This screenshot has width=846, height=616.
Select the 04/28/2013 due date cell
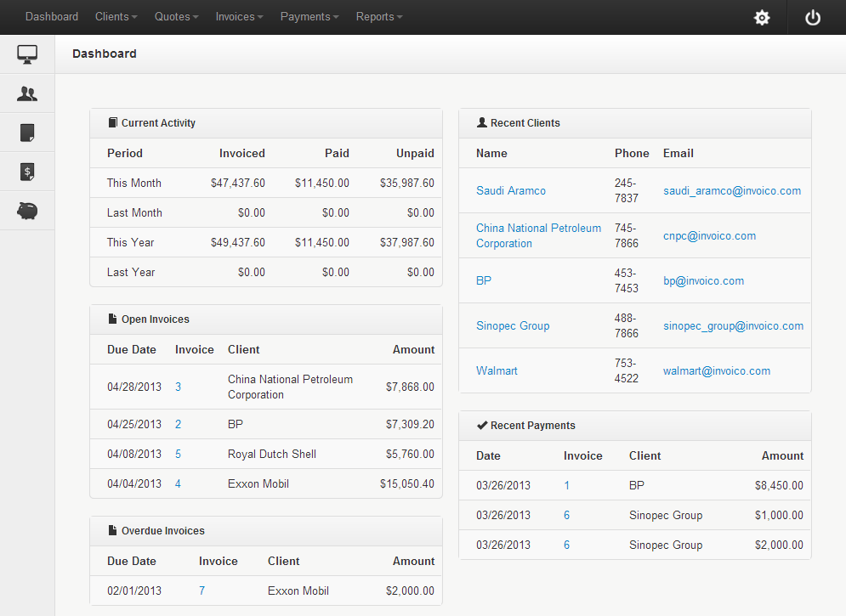pyautogui.click(x=134, y=387)
